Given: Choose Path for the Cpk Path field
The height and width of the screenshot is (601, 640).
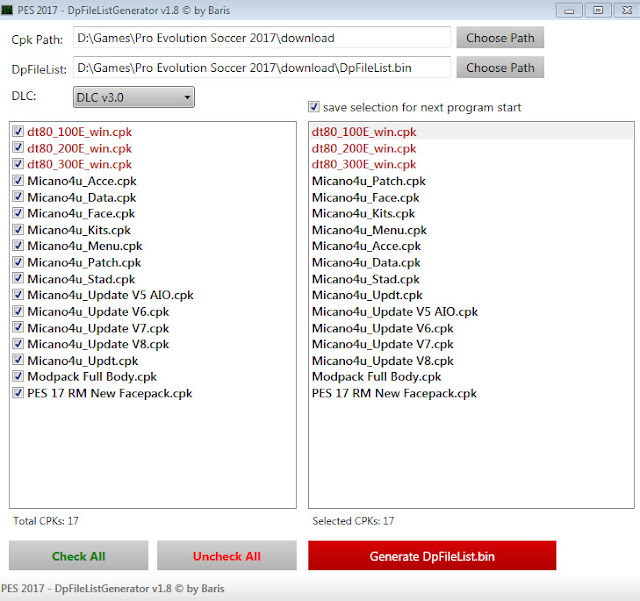Looking at the screenshot, I should pos(500,38).
